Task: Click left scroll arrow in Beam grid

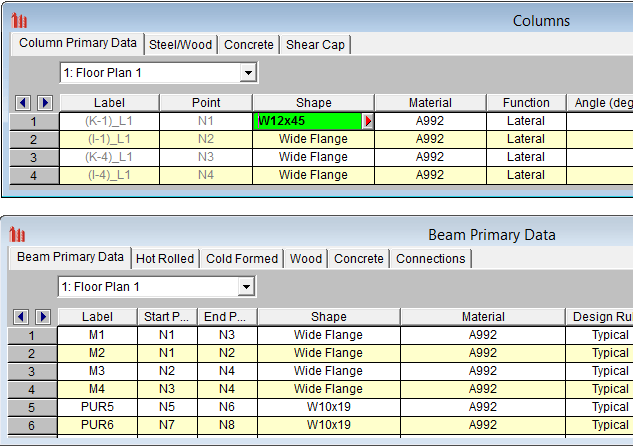Action: pos(23,317)
